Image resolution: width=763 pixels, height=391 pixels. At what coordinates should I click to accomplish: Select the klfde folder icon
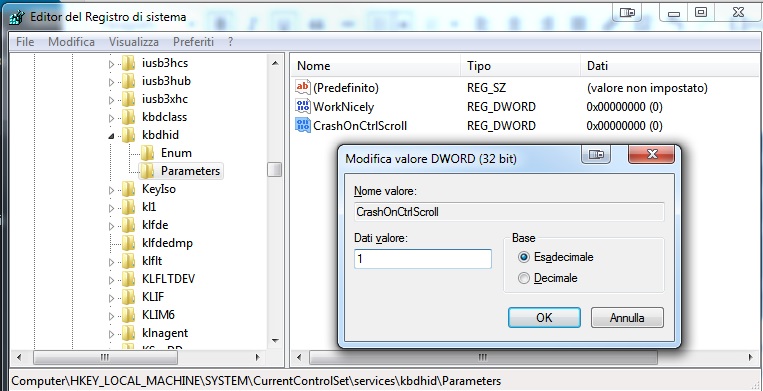pyautogui.click(x=128, y=225)
